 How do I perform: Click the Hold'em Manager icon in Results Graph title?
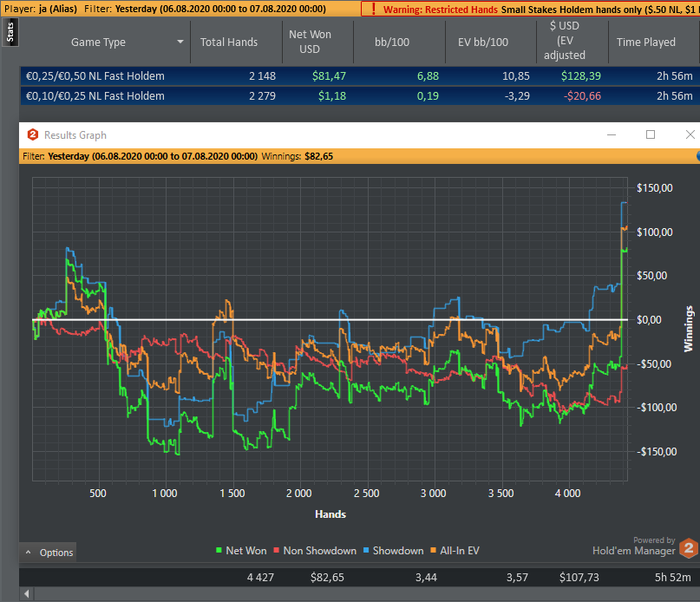click(x=33, y=134)
